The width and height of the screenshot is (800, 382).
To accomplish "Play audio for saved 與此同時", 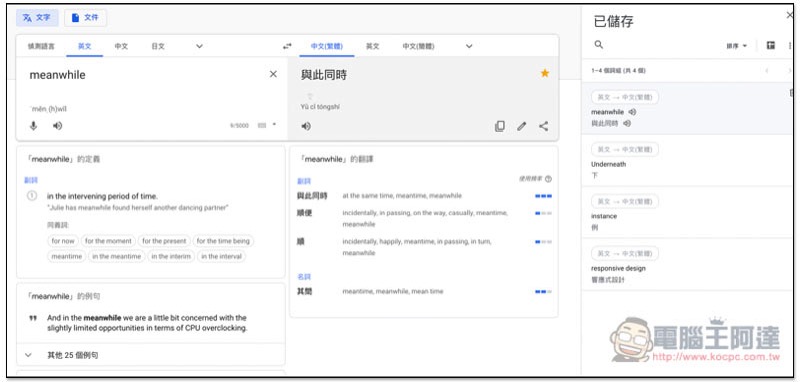I will [627, 123].
